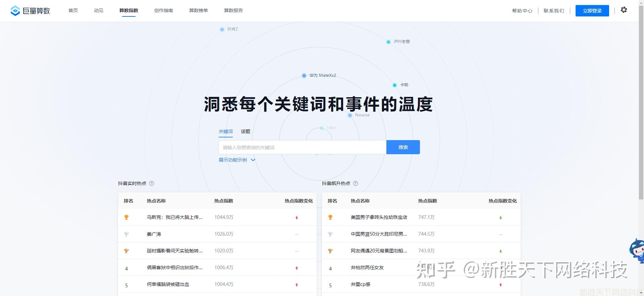This screenshot has height=296, width=644.
Task: Open the top-right pinwheel icon
Action: point(624,10)
